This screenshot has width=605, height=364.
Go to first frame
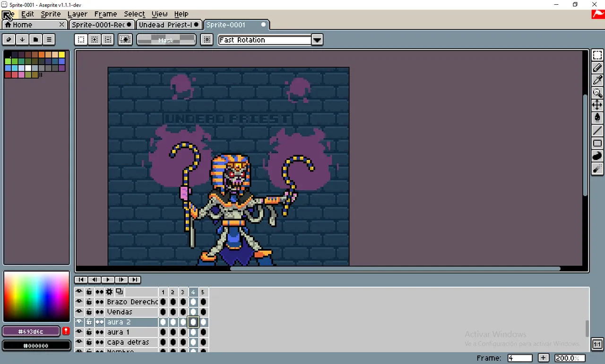point(81,279)
